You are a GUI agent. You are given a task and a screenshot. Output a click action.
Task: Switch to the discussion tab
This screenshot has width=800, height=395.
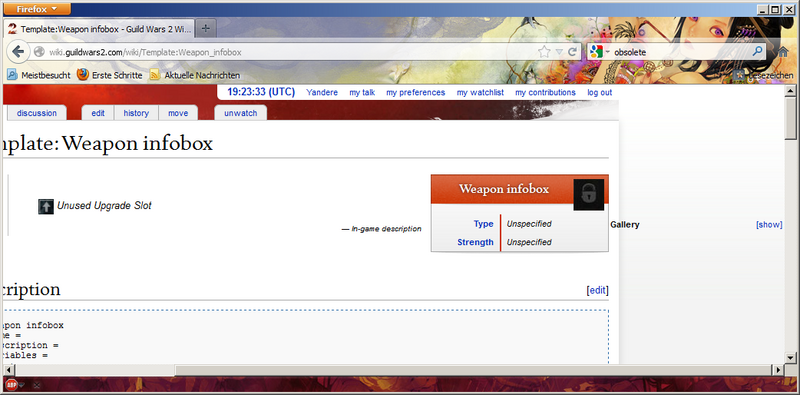tap(37, 113)
